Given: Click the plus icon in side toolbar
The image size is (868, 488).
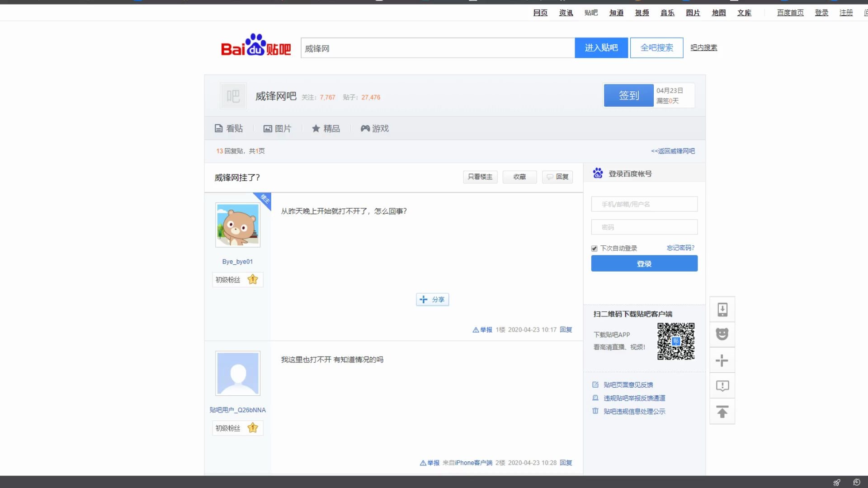Looking at the screenshot, I should coord(722,360).
